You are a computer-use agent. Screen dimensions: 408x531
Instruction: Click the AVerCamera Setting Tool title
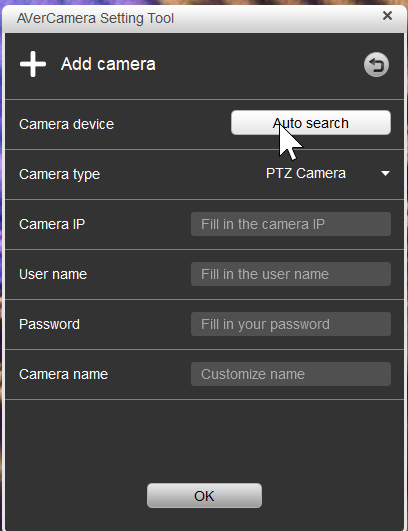95,18
